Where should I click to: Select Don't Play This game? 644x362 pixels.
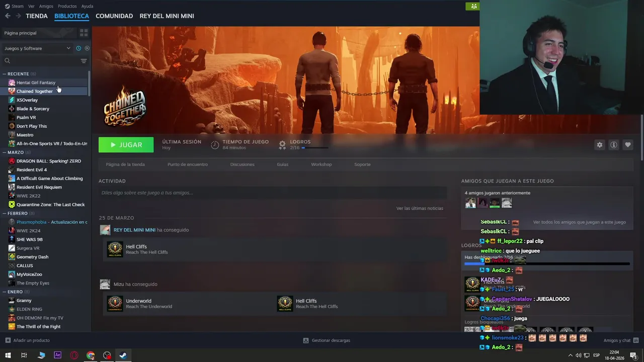click(32, 126)
